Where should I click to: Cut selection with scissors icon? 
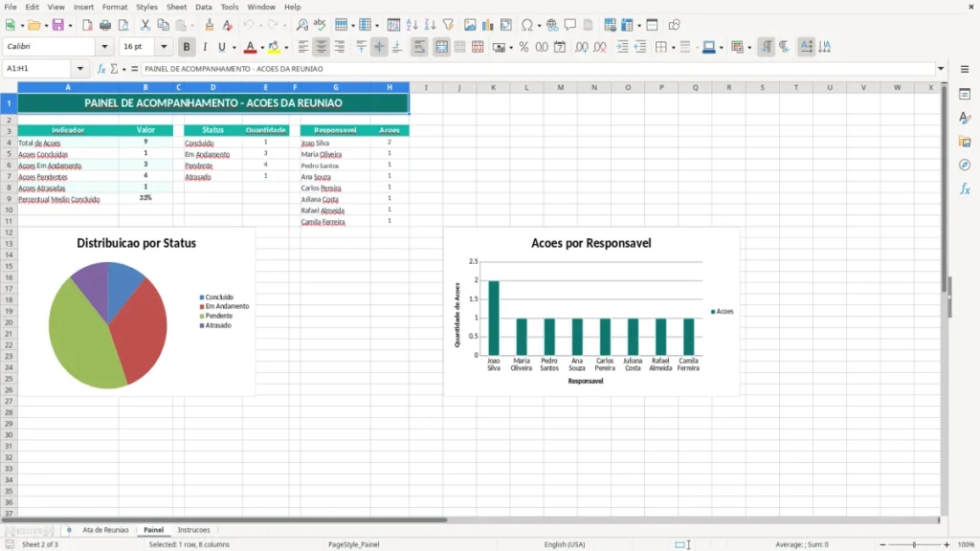click(x=145, y=25)
